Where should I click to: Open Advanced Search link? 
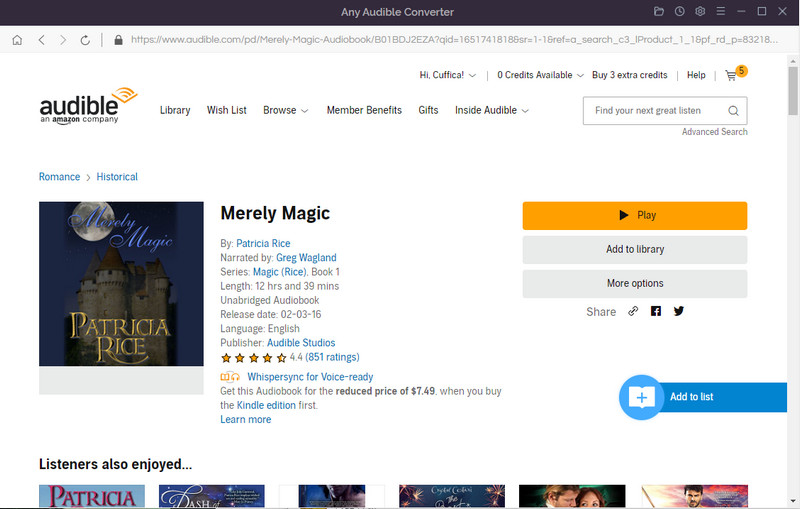click(x=714, y=132)
